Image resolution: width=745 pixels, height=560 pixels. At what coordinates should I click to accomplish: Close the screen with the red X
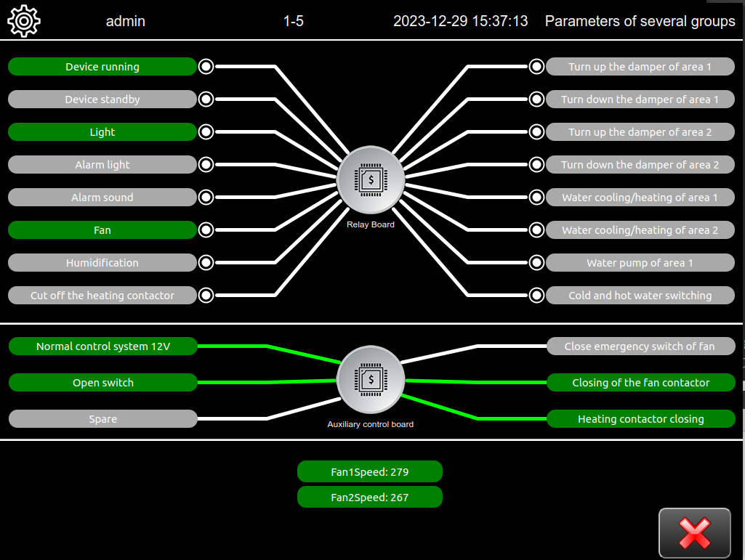click(x=694, y=533)
